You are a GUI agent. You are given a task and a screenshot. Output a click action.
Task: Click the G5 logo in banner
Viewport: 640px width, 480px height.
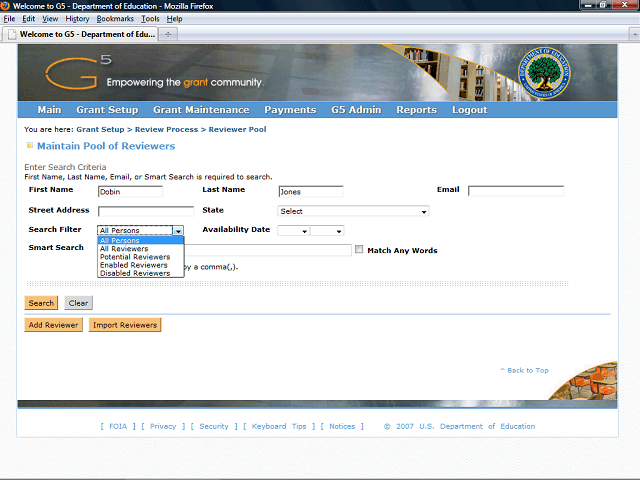coord(78,72)
